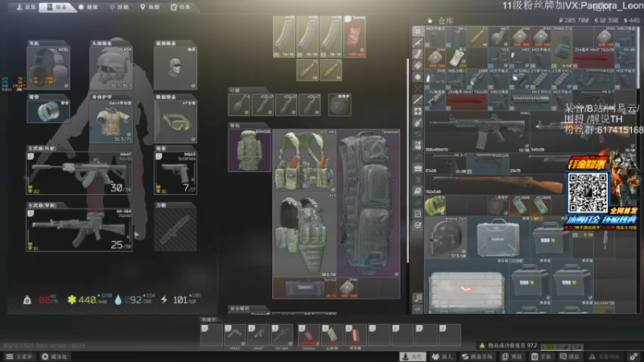This screenshot has width=644, height=362.
Task: Switch to the 任务 tasks tab
Action: 180,7
